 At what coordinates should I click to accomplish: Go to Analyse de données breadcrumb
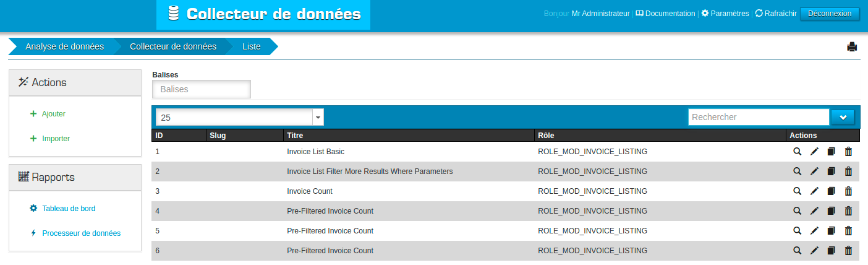(x=64, y=46)
